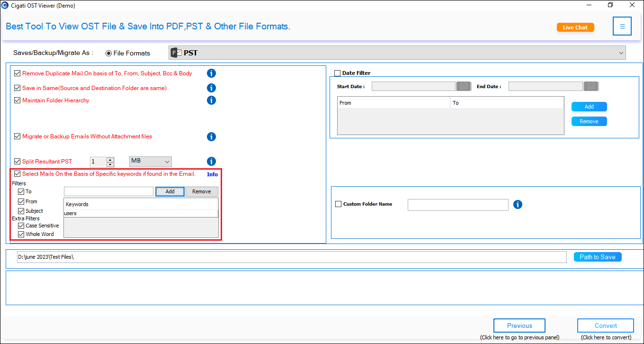Select 'users' row in Keywords list
644x344 pixels.
tap(141, 214)
